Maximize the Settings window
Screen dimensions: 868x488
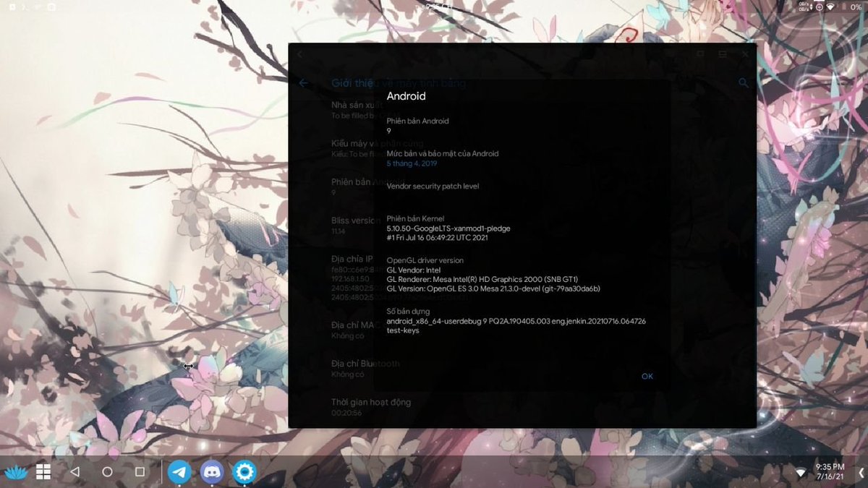click(x=700, y=54)
